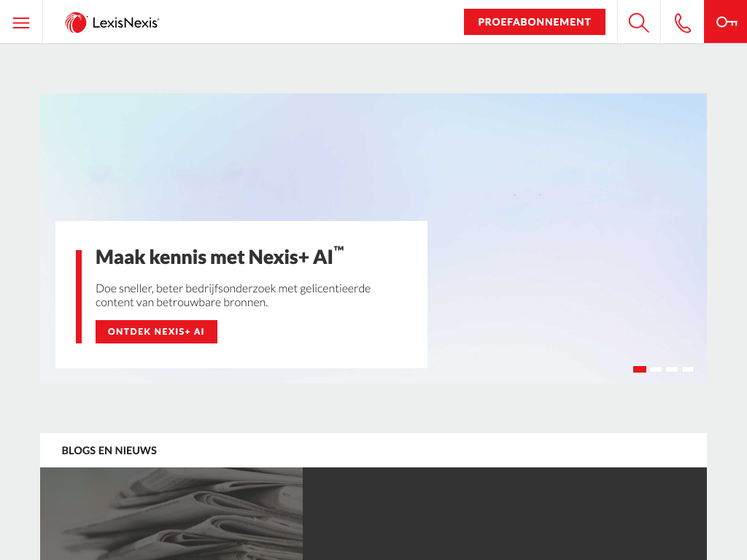Select the first red carousel indicator
747x560 pixels.
pos(639,370)
